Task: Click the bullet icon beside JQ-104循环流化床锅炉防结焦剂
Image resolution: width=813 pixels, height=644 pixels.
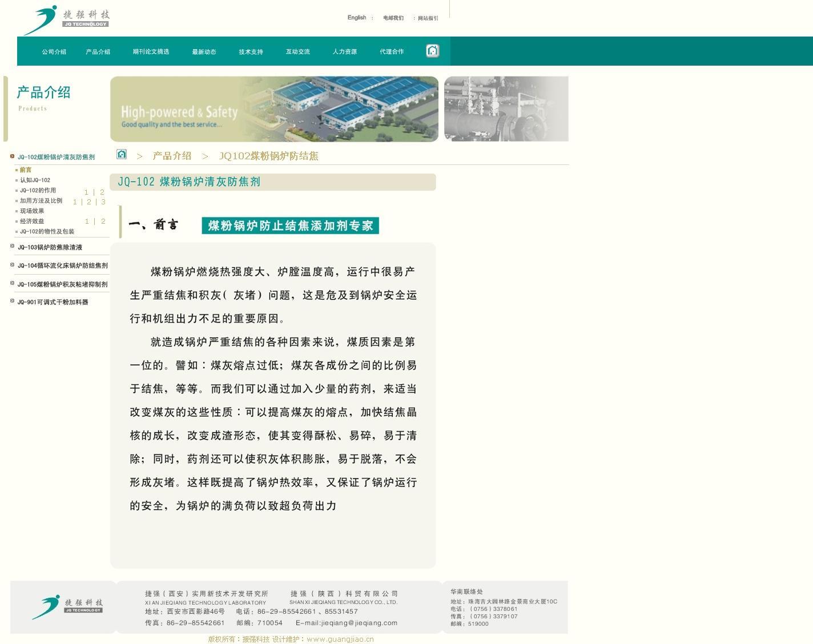Action: (x=13, y=264)
